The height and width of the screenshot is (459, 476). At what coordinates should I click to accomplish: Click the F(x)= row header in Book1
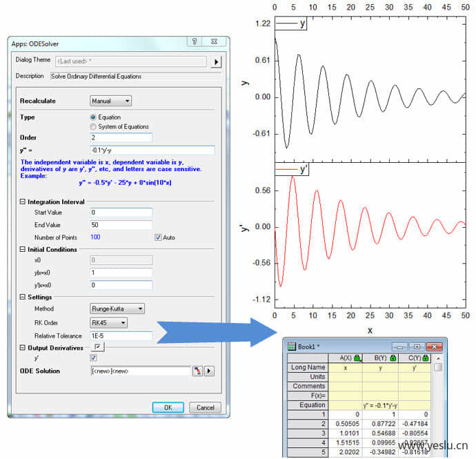coord(308,395)
